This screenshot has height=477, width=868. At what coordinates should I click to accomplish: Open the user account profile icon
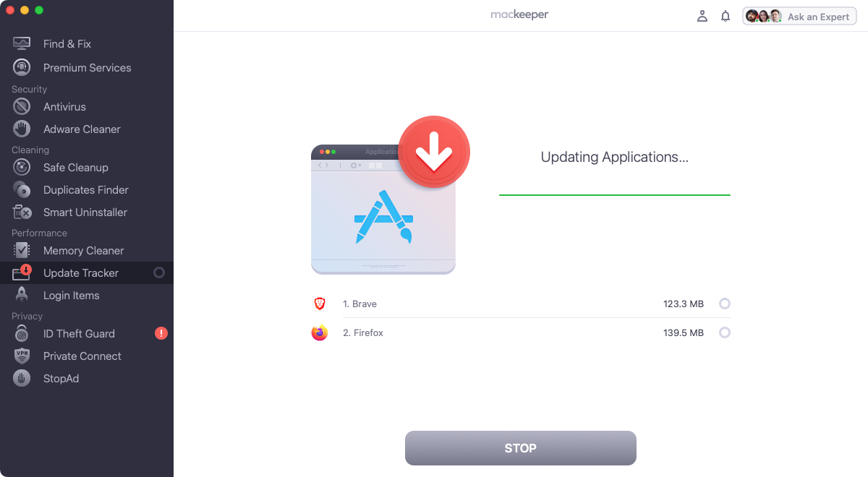702,16
